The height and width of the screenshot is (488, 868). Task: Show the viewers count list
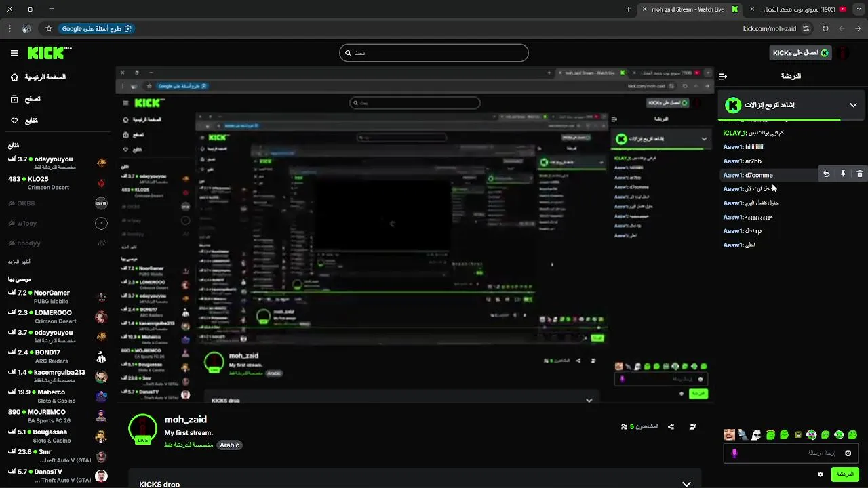[x=639, y=426]
